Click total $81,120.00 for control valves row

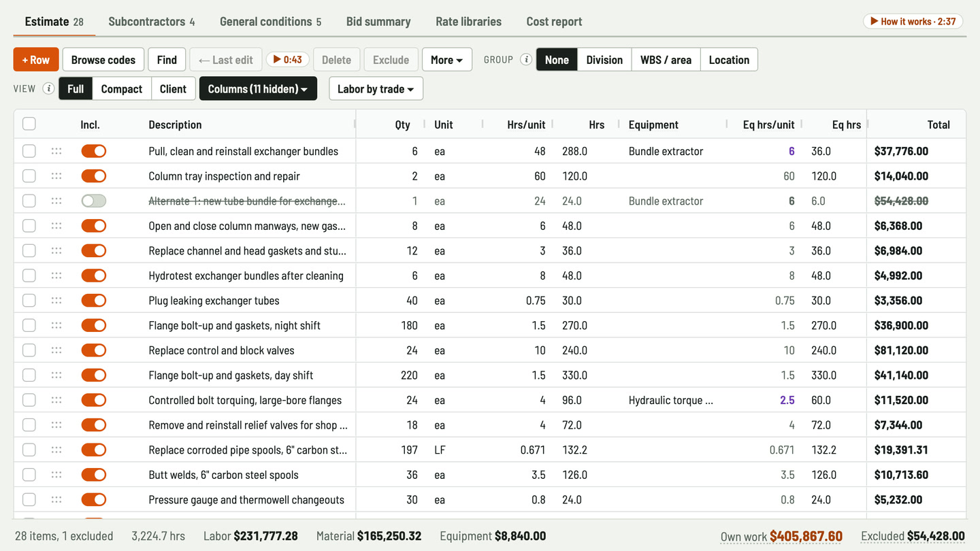[901, 350]
